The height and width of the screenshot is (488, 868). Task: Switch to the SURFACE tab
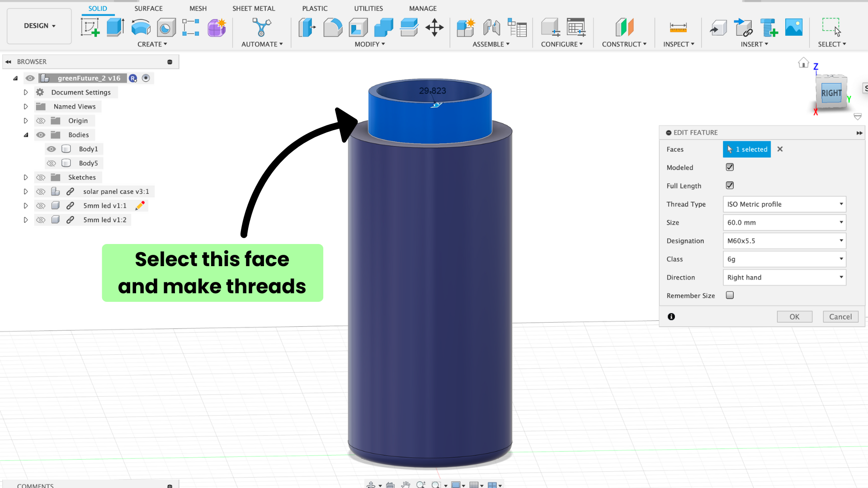(x=148, y=8)
